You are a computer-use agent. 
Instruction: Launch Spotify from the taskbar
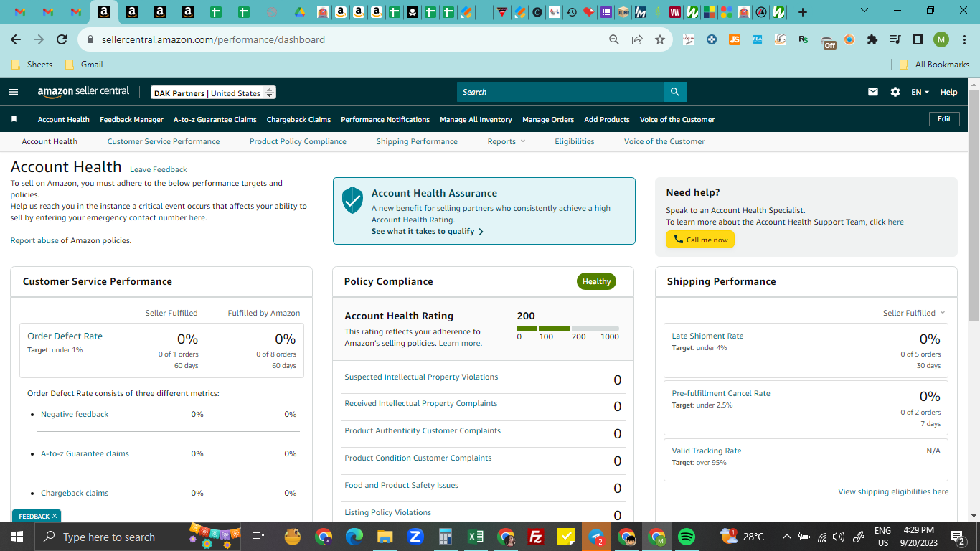click(687, 537)
